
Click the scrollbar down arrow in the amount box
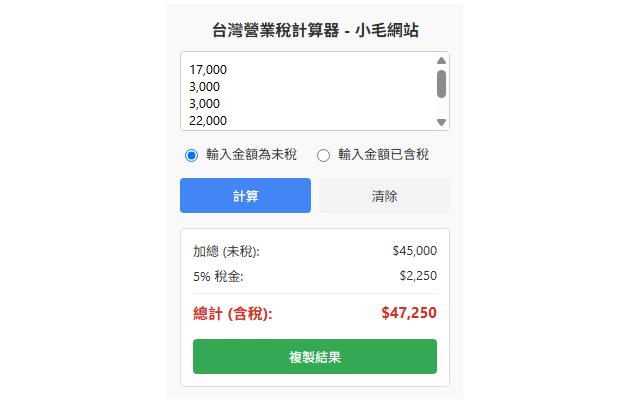441,122
